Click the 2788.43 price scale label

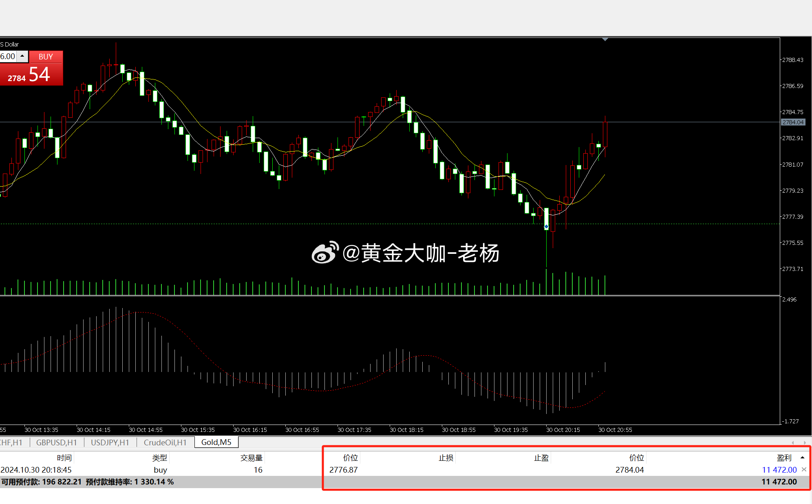(x=793, y=60)
